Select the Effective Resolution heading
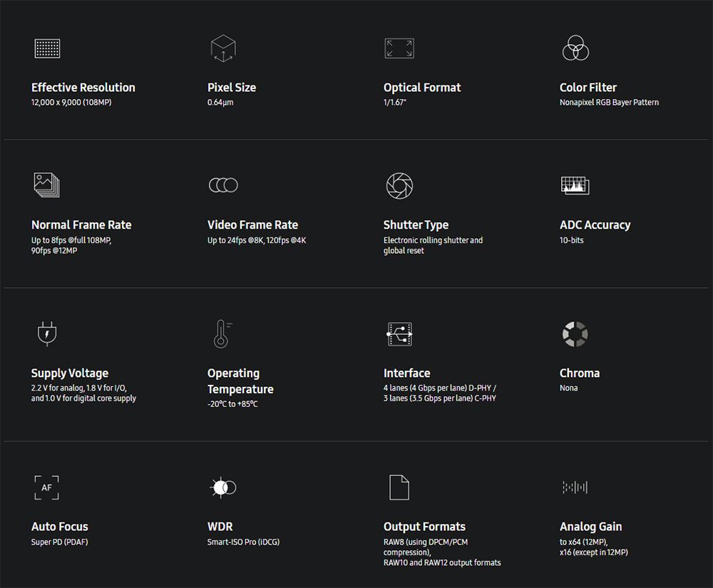The image size is (713, 588). coord(83,88)
